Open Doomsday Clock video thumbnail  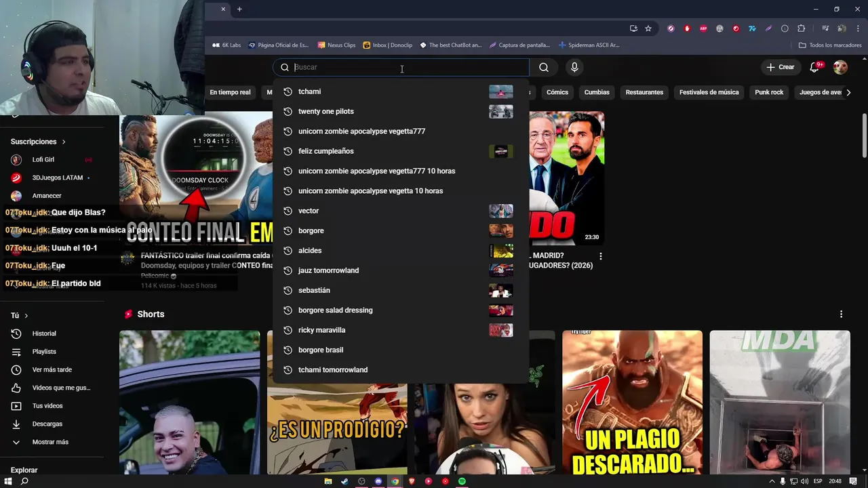tap(196, 178)
